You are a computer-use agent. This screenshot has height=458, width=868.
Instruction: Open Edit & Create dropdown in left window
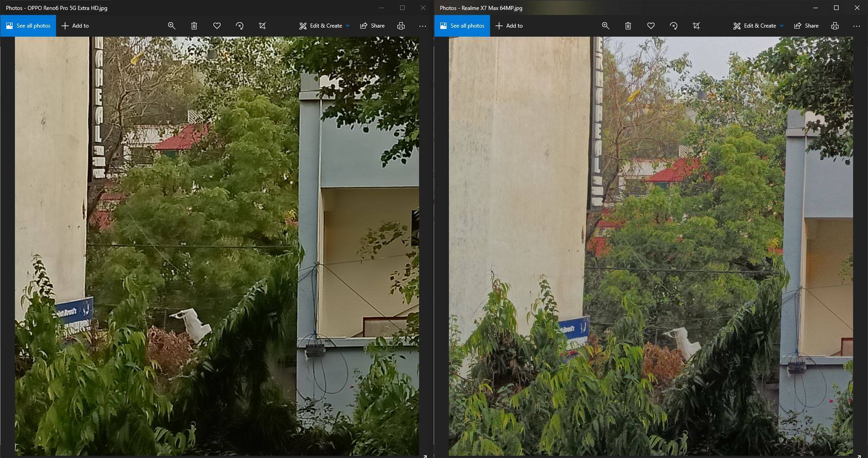[x=324, y=26]
